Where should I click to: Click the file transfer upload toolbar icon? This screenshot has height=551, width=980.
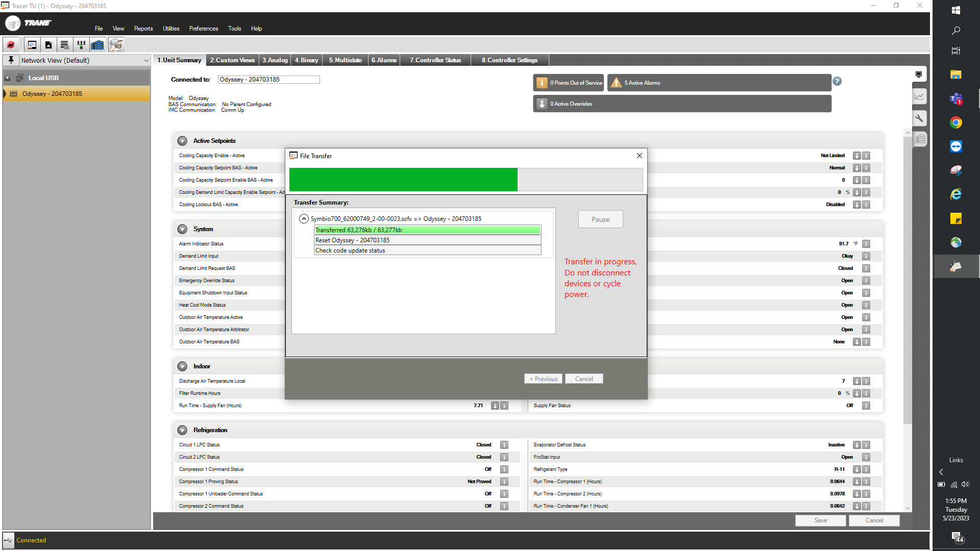pyautogui.click(x=48, y=45)
